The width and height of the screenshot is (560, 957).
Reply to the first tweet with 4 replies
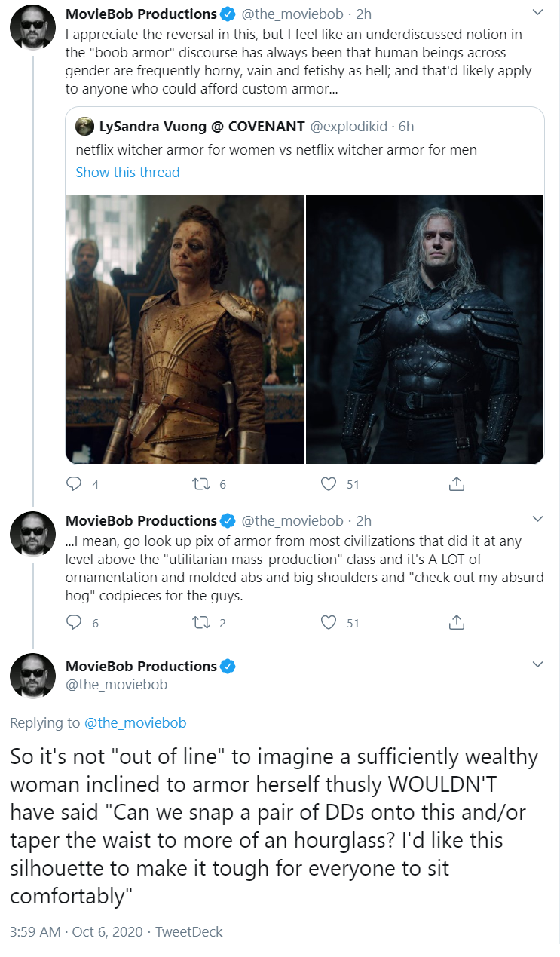pyautogui.click(x=74, y=484)
